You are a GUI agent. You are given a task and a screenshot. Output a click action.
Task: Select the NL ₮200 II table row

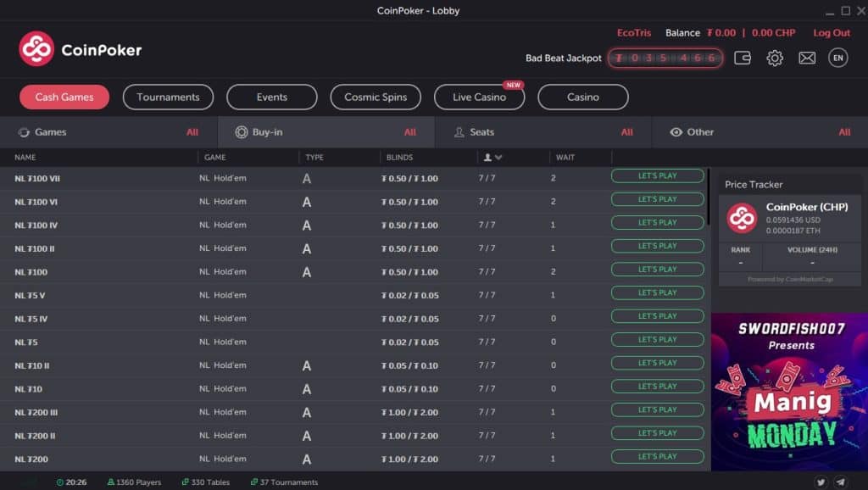coord(354,436)
